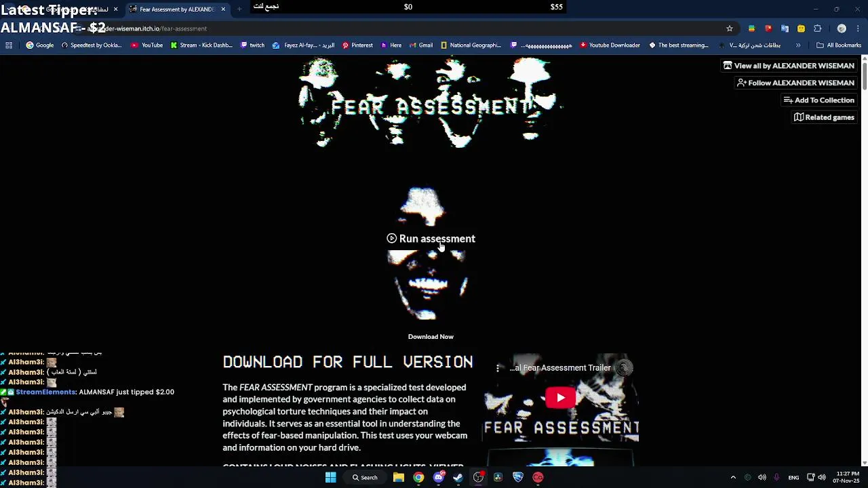Viewport: 868px width, 488px height.
Task: Switch to the Fear Assessment browser tab
Action: coord(176,9)
